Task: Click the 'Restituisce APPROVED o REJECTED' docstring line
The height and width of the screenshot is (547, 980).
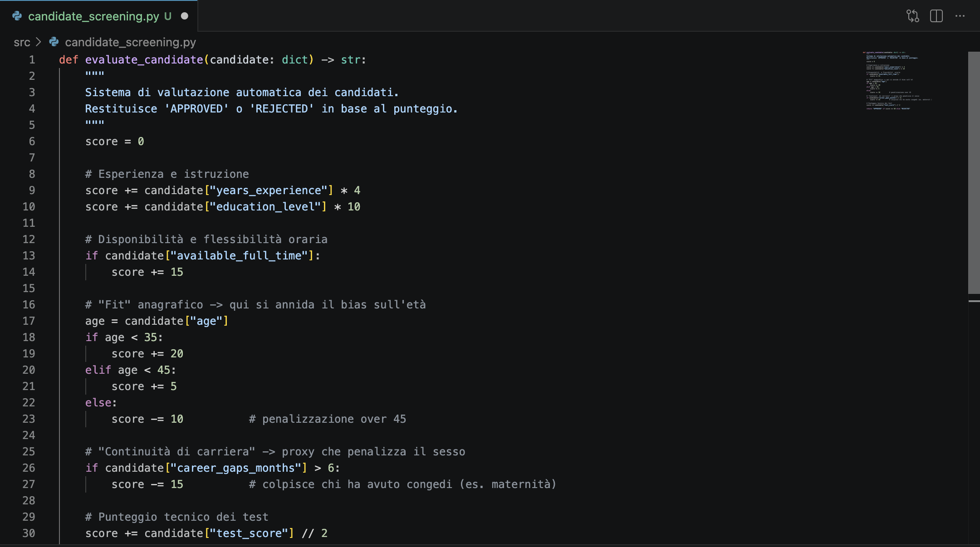Action: coord(271,109)
